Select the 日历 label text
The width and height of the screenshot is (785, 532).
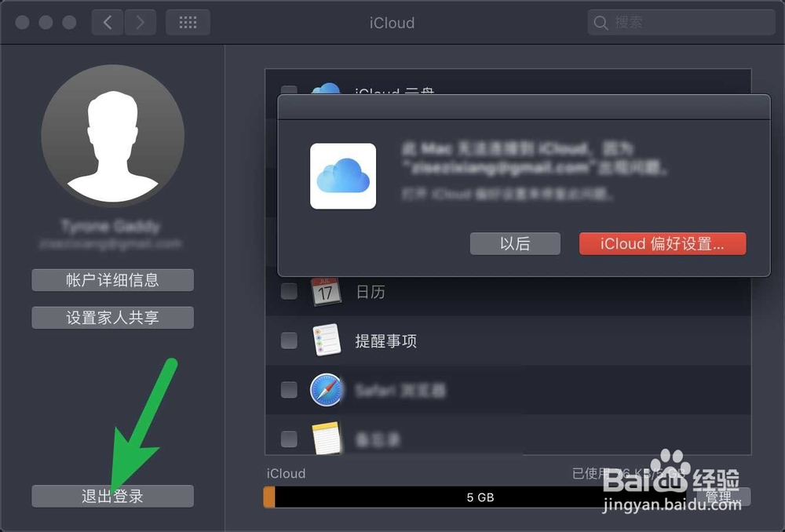click(x=371, y=292)
